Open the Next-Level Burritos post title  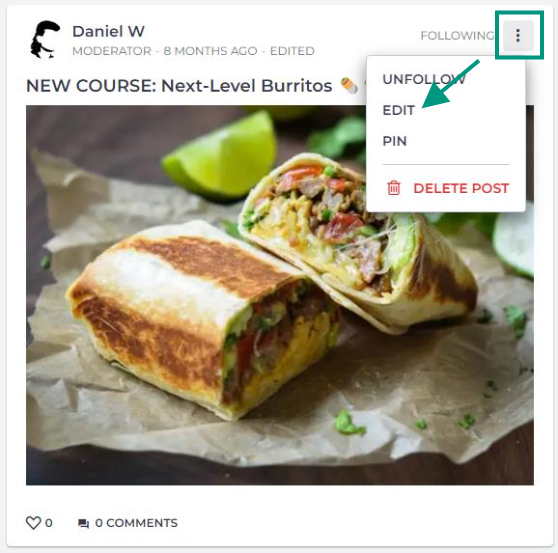coord(179,86)
